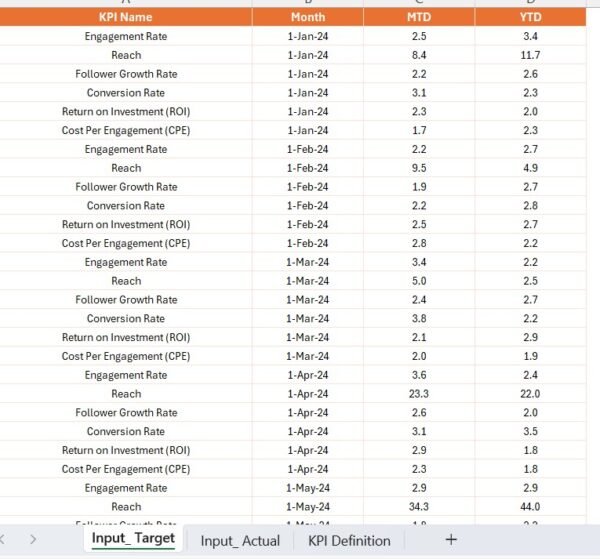Select MTD value 9.5
This screenshot has width=600, height=559.
click(x=419, y=168)
